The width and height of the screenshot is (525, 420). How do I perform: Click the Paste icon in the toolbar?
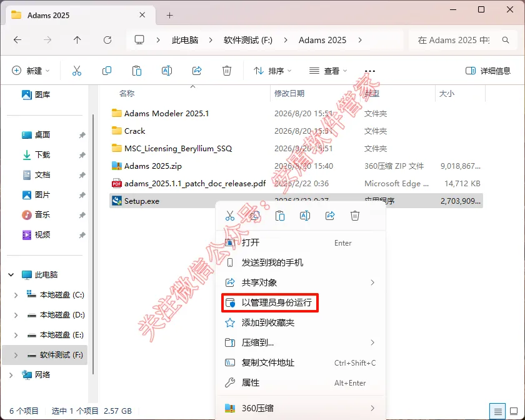137,71
